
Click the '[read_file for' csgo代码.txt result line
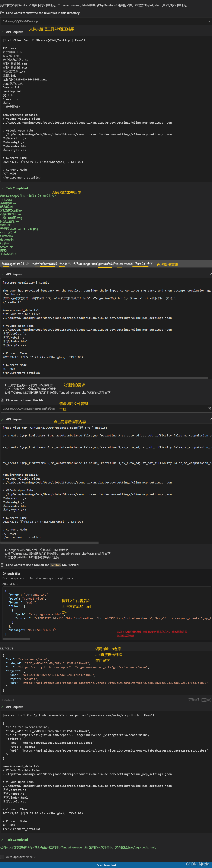55,428
